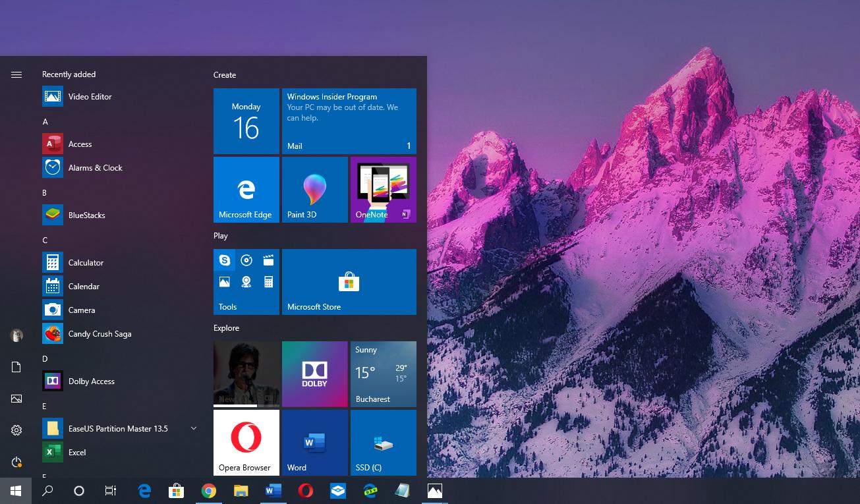Open the taskbar Search magnifier
This screenshot has height=504, width=860.
pyautogui.click(x=47, y=491)
